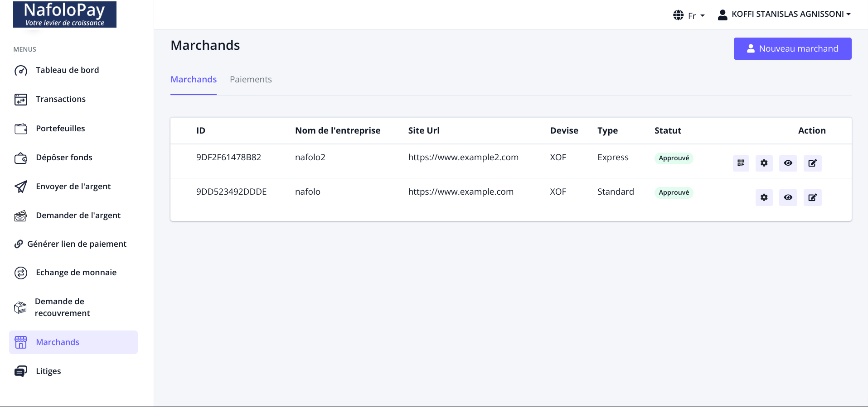Click the Litiges chat icon
Image resolution: width=868 pixels, height=407 pixels.
coord(21,371)
